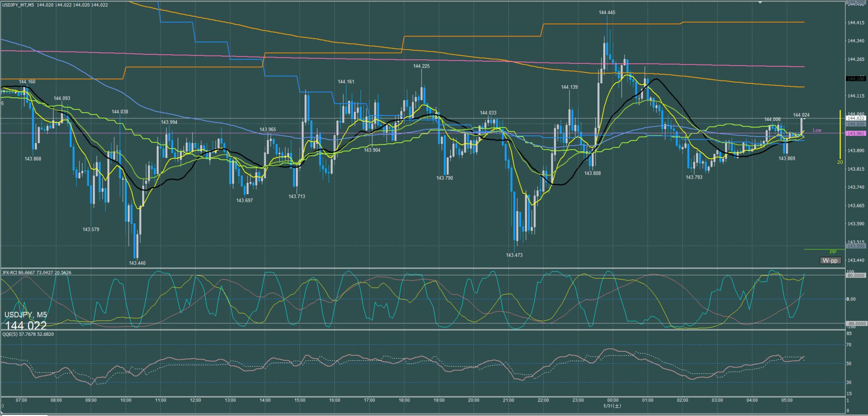Click the 144.161 price label
This screenshot has width=868, height=416.
tap(346, 82)
